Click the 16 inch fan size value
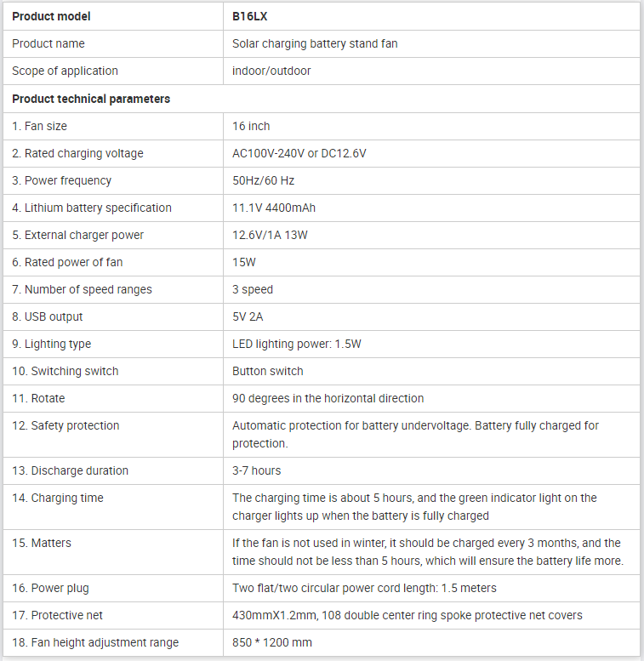This screenshot has width=644, height=661. [251, 126]
